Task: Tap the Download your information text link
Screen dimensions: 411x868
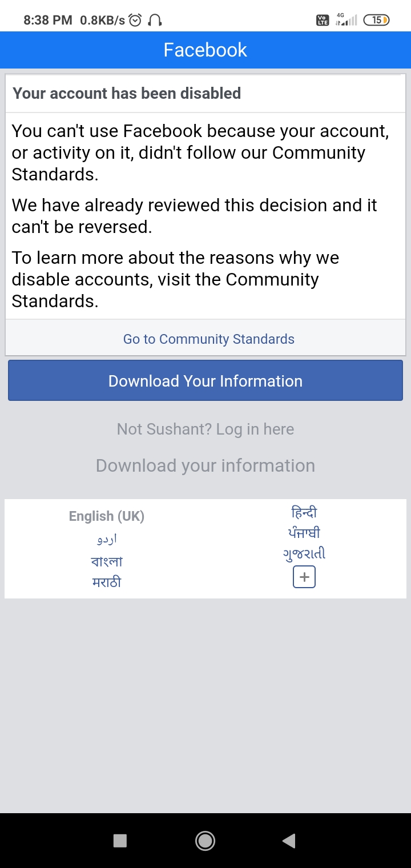Action: pyautogui.click(x=205, y=465)
